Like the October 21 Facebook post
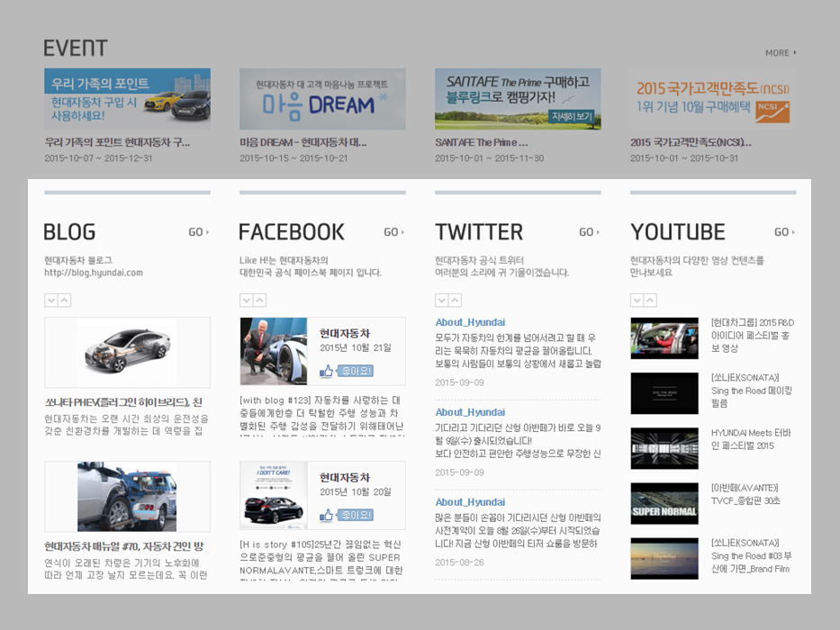The image size is (840, 630). click(x=347, y=371)
